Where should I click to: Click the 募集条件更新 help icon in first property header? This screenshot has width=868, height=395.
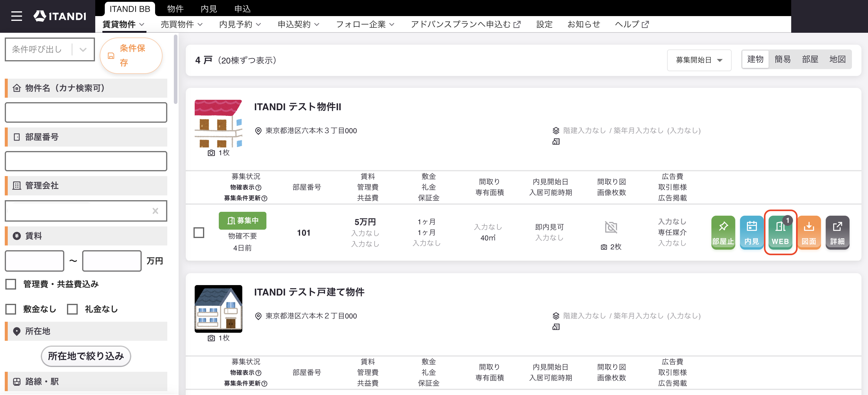pos(265,198)
